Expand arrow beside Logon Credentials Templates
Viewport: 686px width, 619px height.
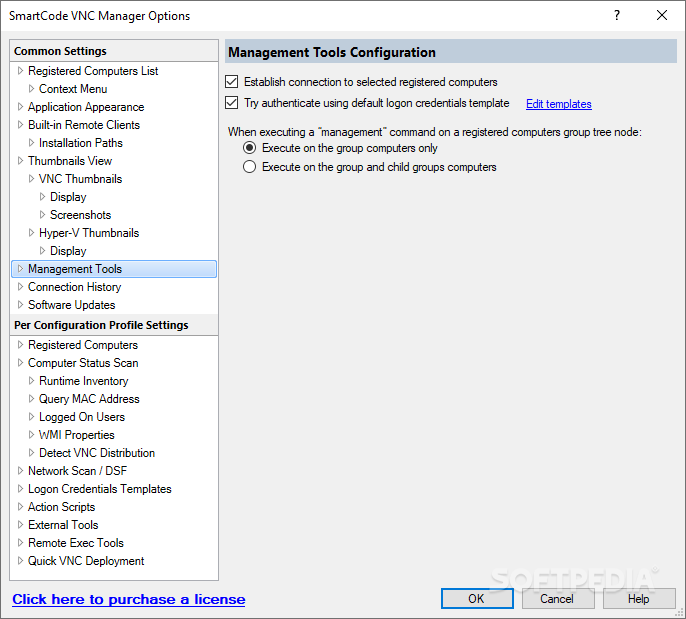[x=20, y=488]
